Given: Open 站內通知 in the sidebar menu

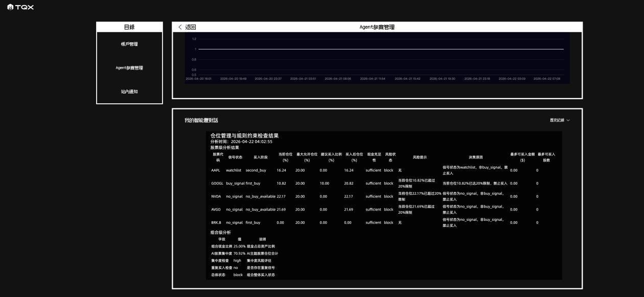Looking at the screenshot, I should pos(129,92).
